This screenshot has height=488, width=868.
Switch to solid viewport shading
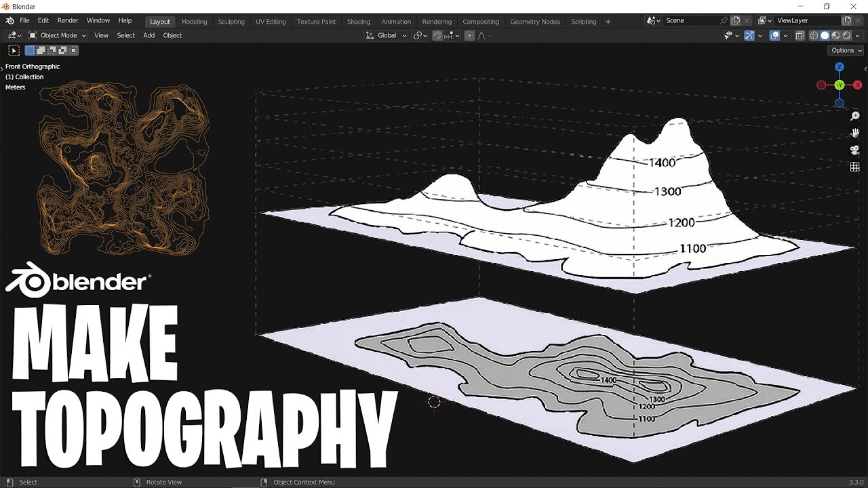click(825, 35)
